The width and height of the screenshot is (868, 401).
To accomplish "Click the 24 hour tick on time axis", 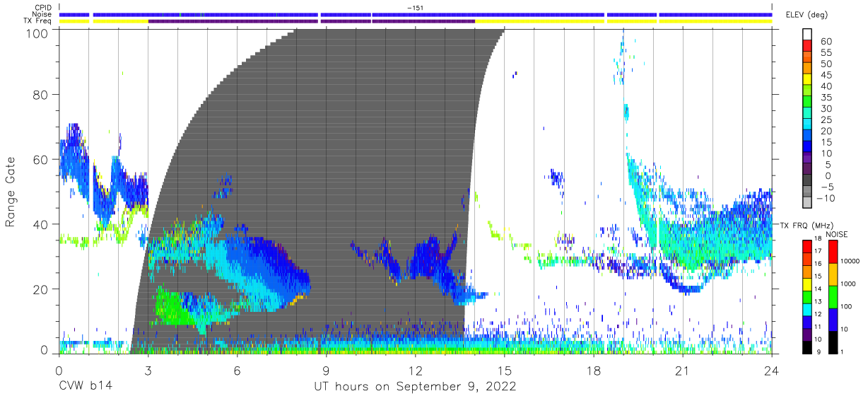I will 771,371.
